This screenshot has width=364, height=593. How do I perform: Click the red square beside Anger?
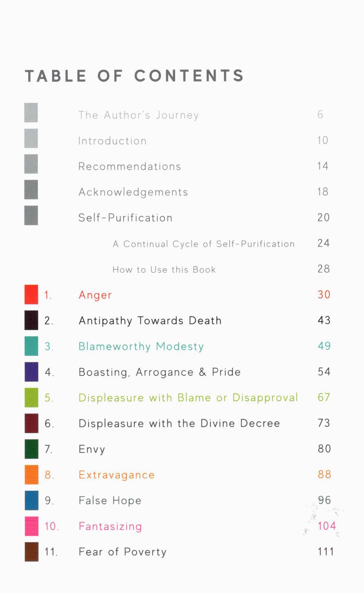31,294
